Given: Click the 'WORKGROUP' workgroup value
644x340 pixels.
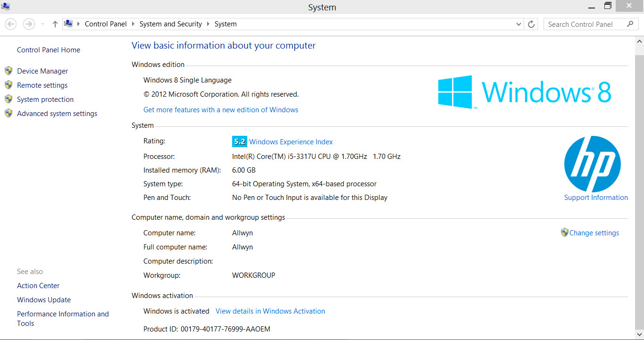Looking at the screenshot, I should tap(253, 275).
